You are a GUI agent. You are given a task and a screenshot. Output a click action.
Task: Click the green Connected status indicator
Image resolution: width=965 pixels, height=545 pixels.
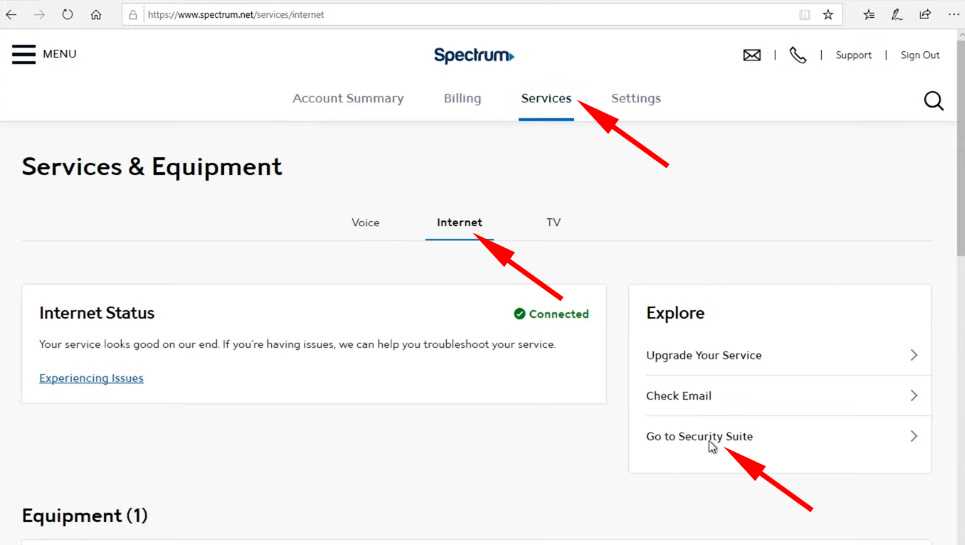tap(551, 314)
